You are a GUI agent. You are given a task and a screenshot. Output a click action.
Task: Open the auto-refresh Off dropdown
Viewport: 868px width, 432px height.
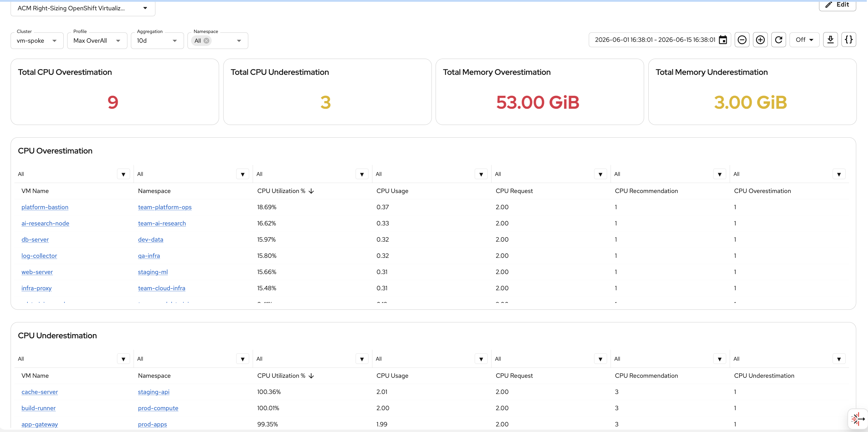click(804, 40)
